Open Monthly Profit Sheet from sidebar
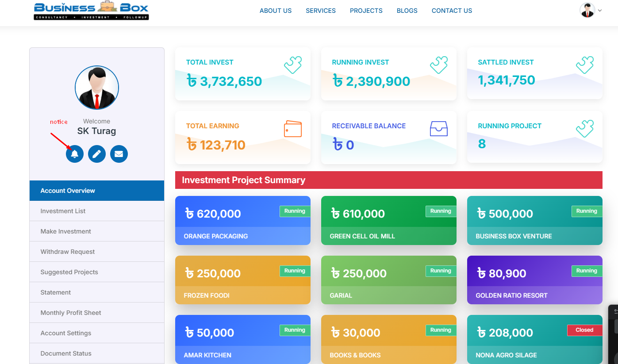The image size is (618, 364). [71, 313]
